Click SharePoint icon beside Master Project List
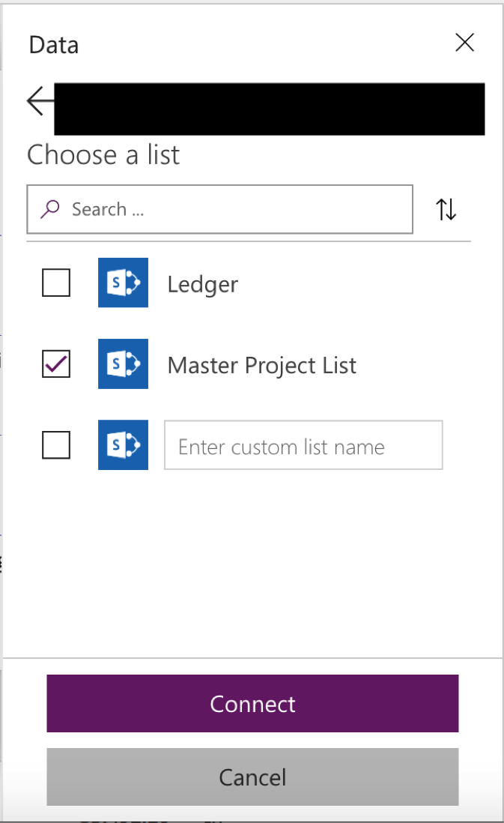The image size is (504, 823). point(123,364)
